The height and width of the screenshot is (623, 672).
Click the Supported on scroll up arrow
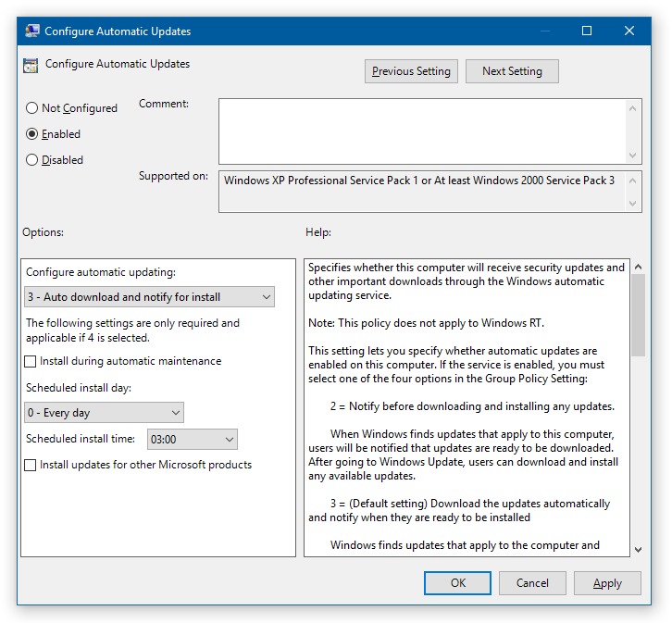632,181
